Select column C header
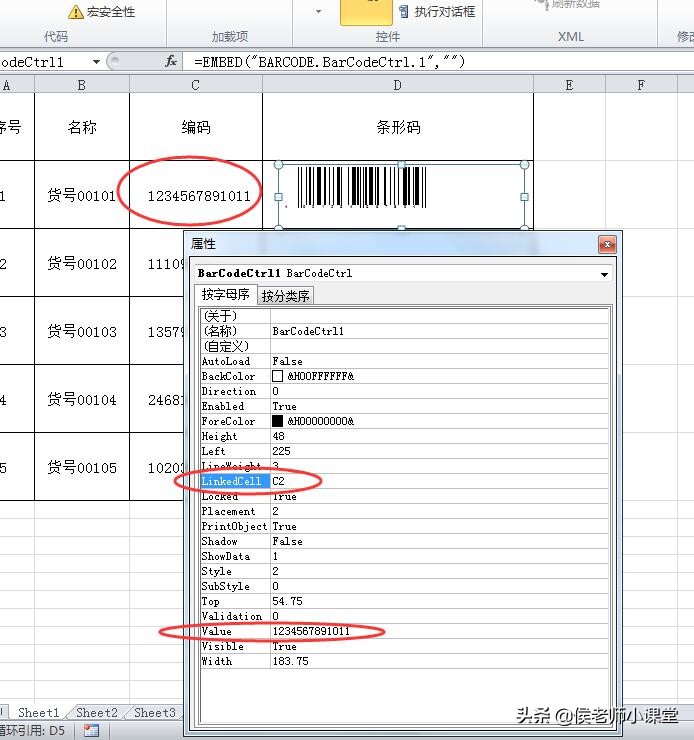 (x=195, y=85)
